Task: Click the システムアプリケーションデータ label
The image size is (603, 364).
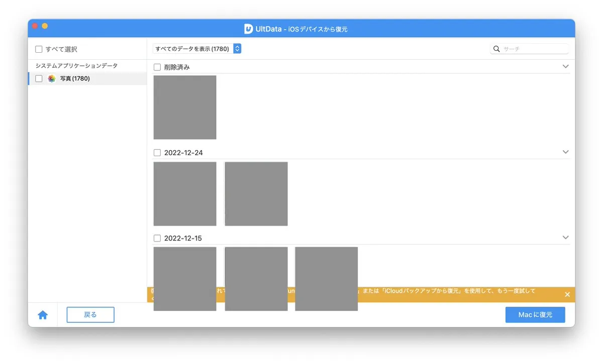Action: coord(76,66)
